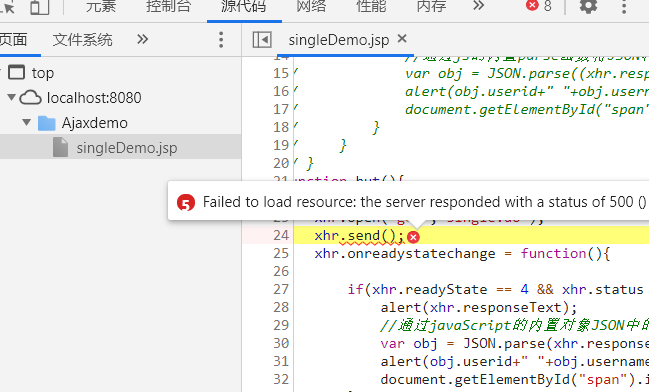
Task: Open the DevTools customize menu dots
Action: [x=624, y=6]
